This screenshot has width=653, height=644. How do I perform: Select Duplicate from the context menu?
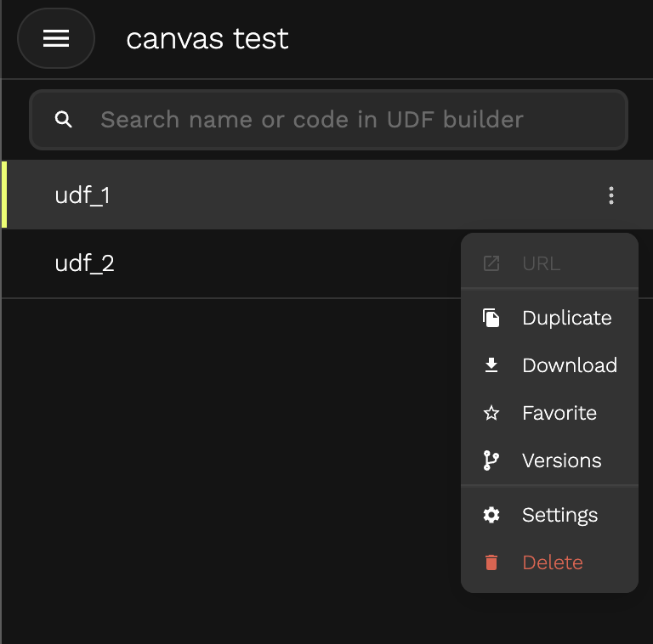[x=549, y=318]
